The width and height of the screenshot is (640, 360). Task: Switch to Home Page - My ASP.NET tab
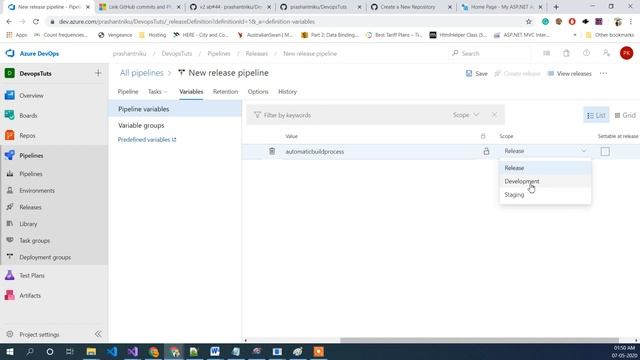(x=502, y=7)
